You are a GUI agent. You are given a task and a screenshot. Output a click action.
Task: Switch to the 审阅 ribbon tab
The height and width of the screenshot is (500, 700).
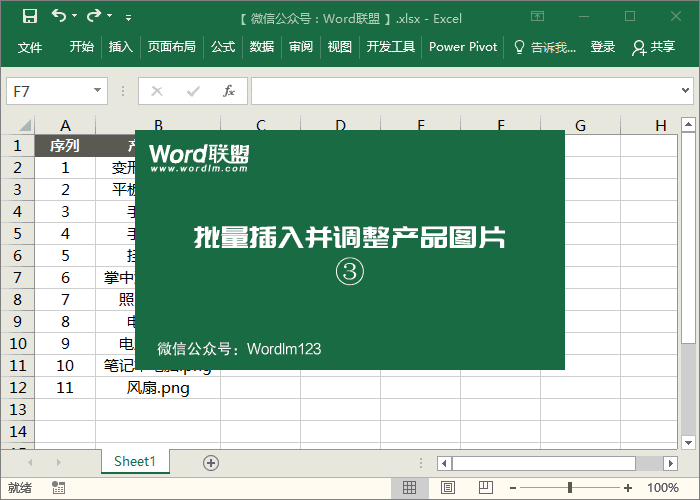[x=301, y=46]
